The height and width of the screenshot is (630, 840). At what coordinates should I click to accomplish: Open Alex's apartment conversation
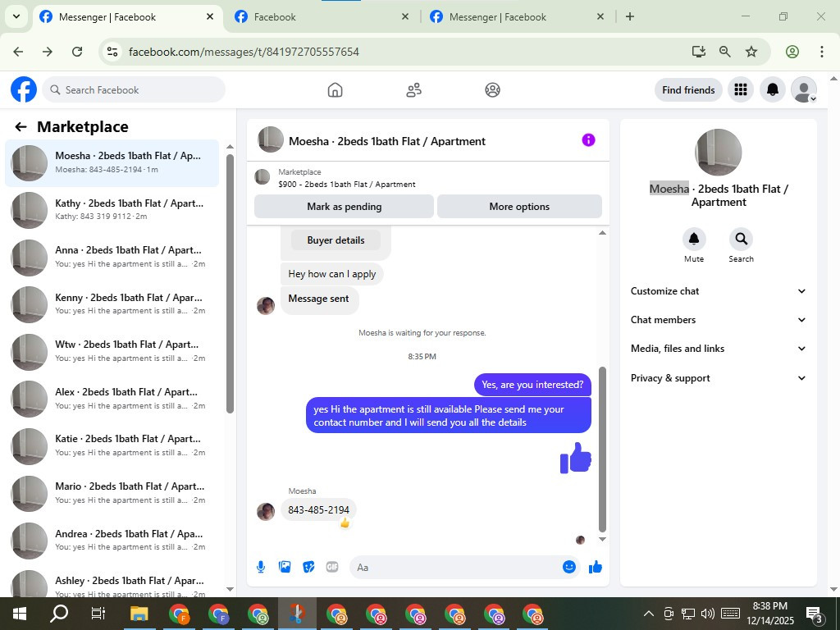(112, 399)
